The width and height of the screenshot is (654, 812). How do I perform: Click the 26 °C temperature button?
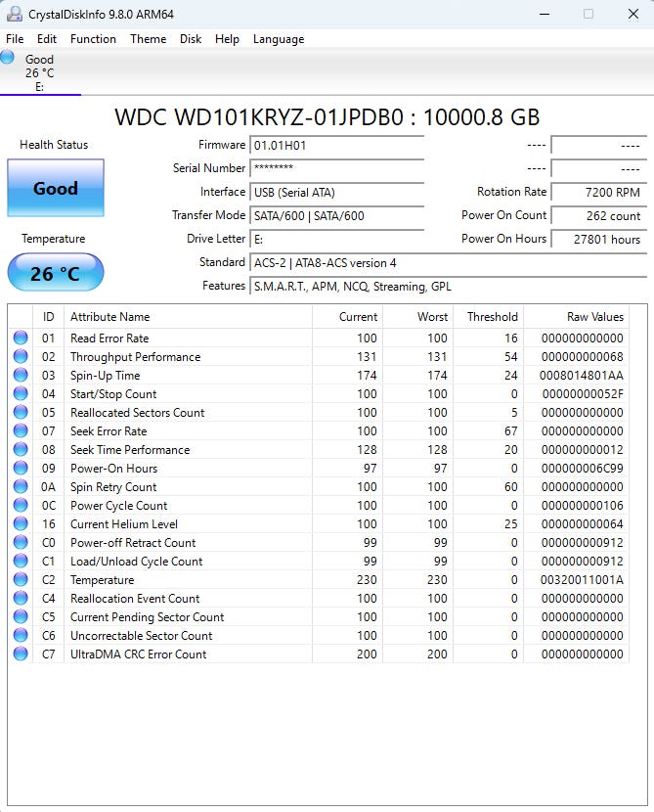tap(56, 272)
